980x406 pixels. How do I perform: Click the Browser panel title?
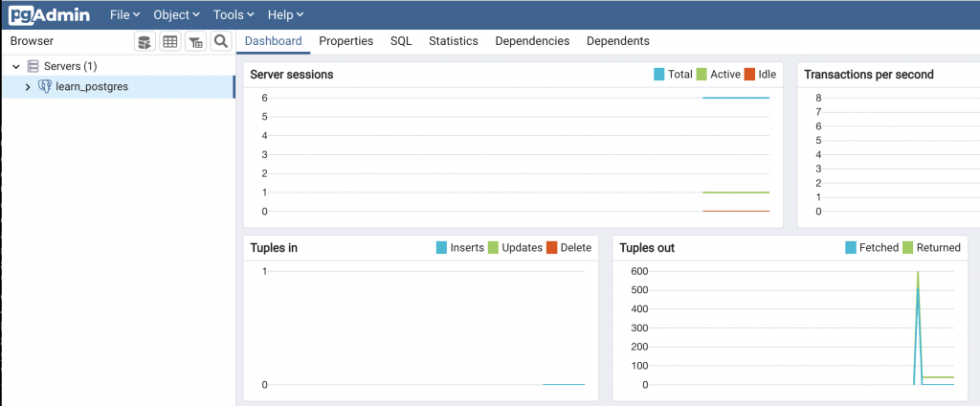click(x=32, y=41)
